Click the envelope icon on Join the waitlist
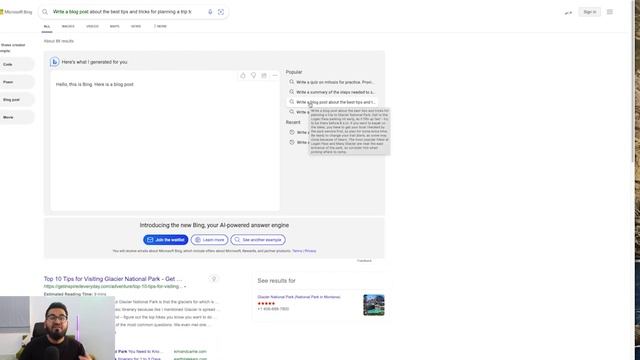Image resolution: width=640 pixels, height=360 pixels. coord(150,240)
